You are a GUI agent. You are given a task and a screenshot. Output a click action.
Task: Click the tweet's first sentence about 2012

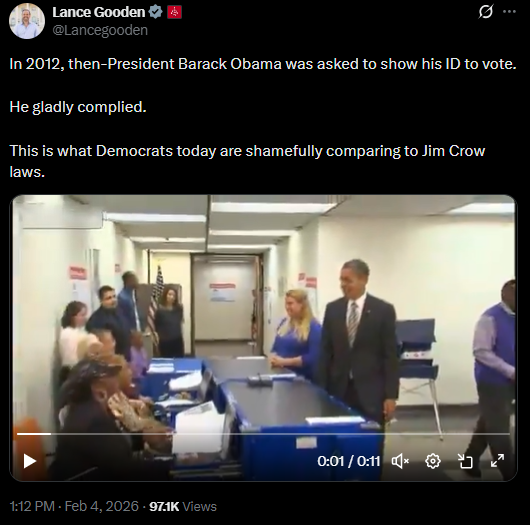(x=263, y=64)
